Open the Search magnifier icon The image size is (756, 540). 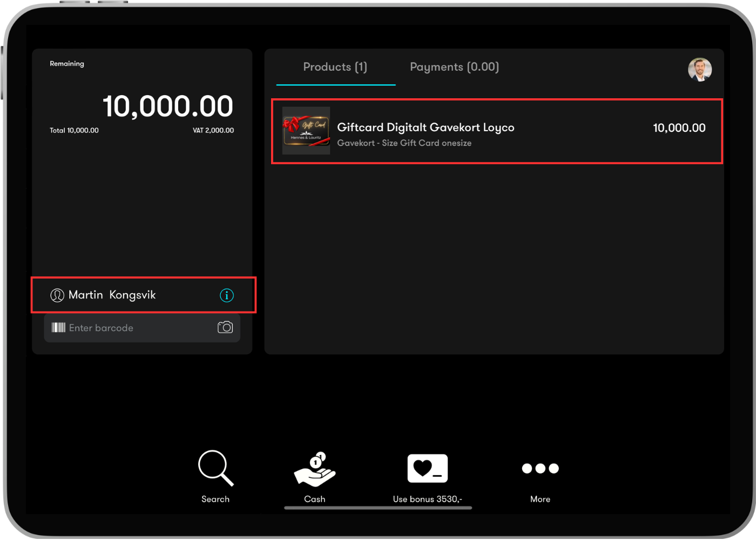(x=215, y=468)
